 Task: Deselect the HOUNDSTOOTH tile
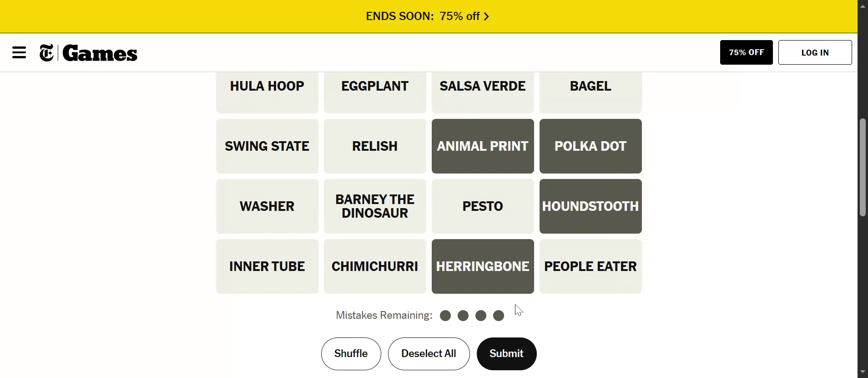[x=590, y=206]
